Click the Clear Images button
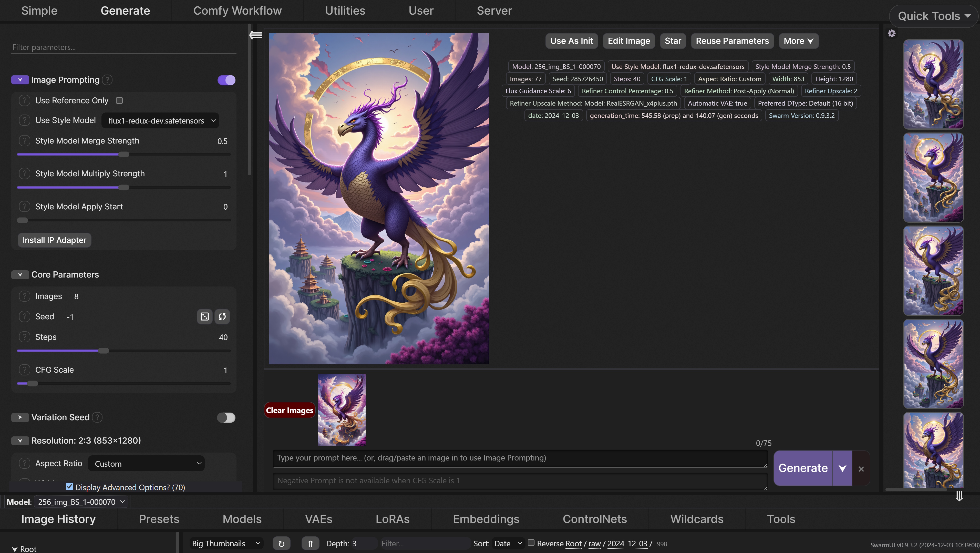980x553 pixels. click(x=290, y=410)
